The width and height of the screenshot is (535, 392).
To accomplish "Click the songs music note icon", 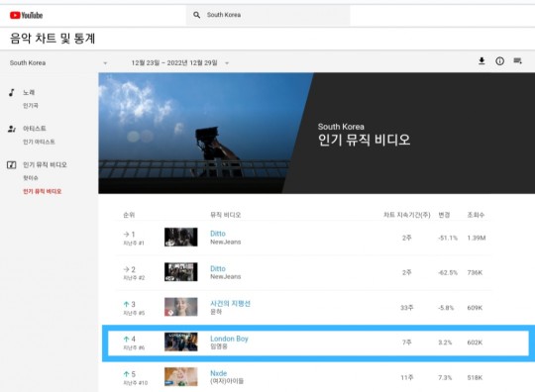I will tap(12, 92).
